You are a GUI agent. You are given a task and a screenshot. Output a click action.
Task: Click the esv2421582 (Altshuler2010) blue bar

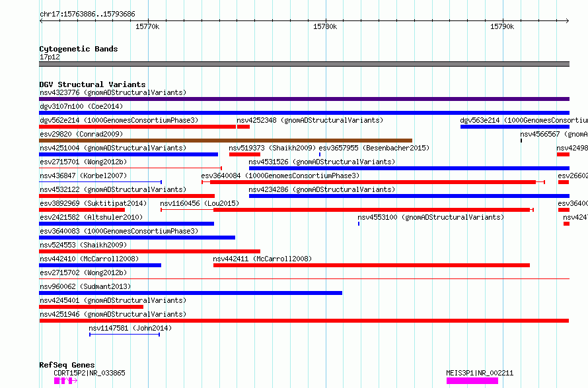coord(126,224)
